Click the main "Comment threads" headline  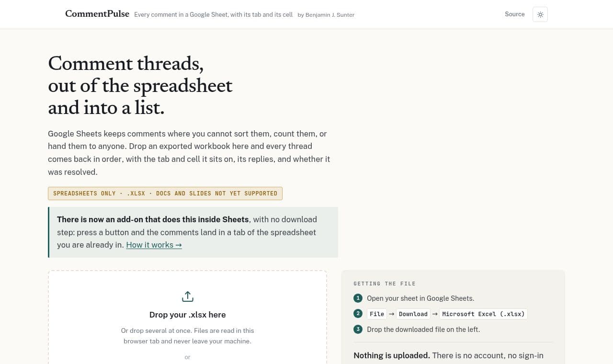(x=140, y=85)
